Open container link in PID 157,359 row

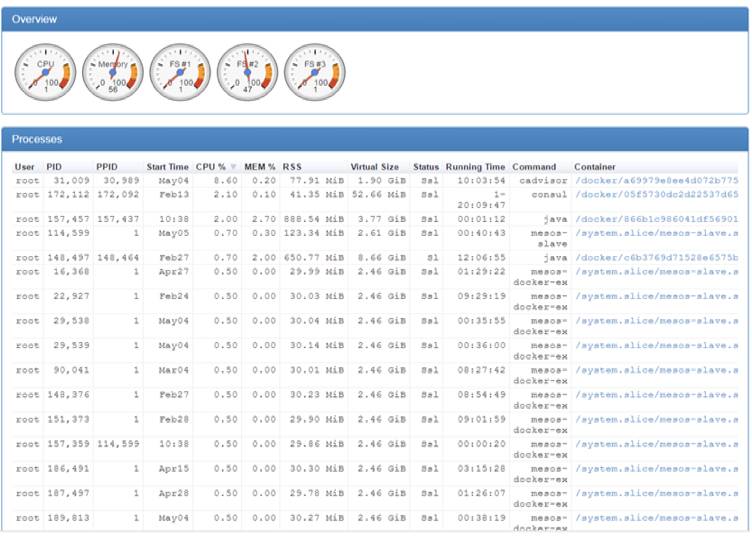[657, 445]
